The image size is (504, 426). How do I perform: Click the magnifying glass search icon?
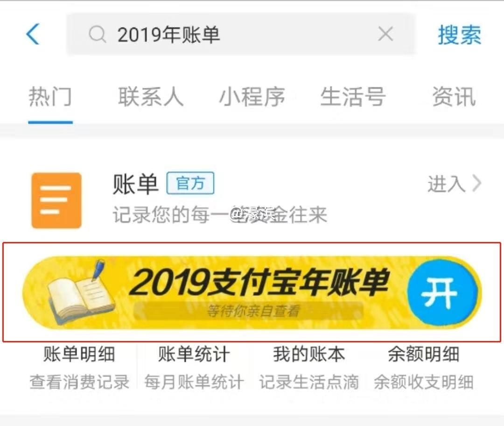[97, 34]
